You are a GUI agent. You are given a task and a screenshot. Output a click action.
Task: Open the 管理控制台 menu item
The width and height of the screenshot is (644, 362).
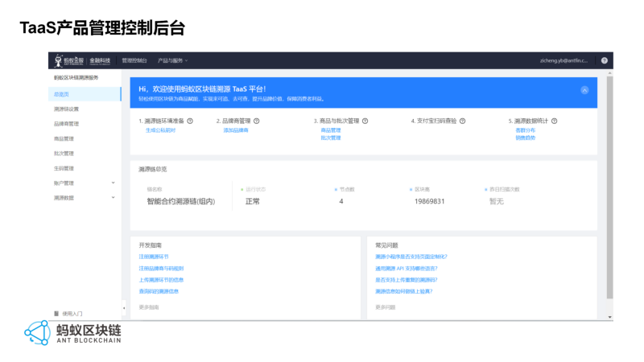point(134,60)
